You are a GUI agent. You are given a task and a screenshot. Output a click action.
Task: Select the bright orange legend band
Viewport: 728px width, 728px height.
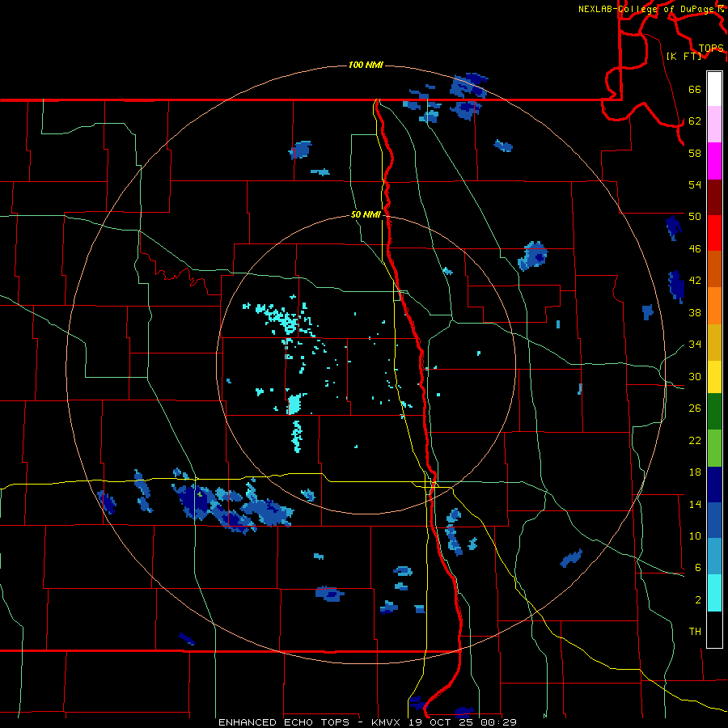coord(714,306)
